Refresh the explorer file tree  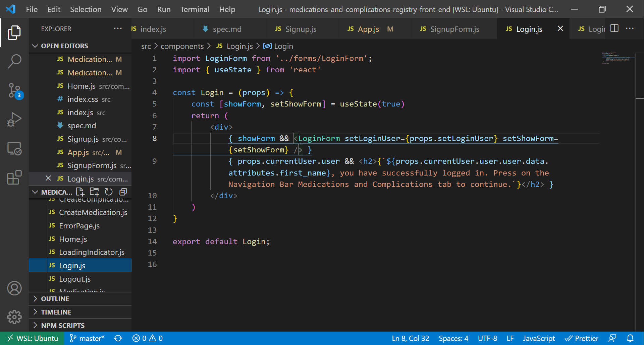click(109, 192)
